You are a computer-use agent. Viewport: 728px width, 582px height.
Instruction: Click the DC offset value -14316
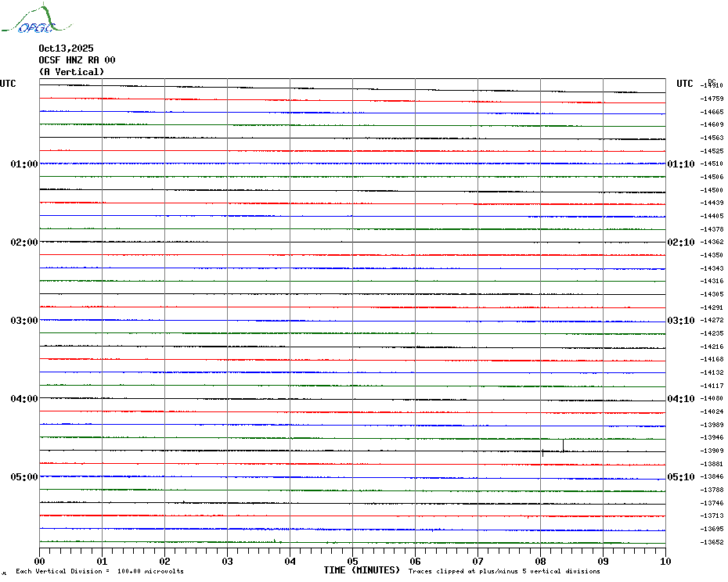coord(712,282)
